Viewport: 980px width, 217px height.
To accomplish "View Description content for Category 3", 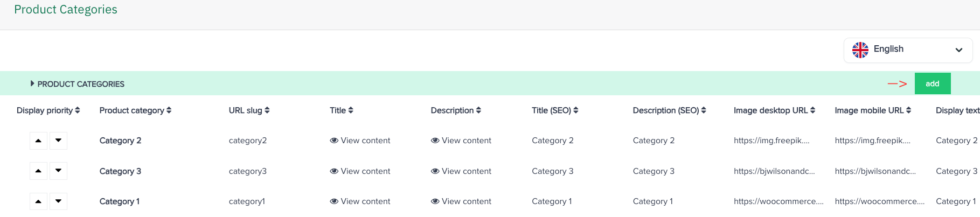I will pyautogui.click(x=461, y=171).
